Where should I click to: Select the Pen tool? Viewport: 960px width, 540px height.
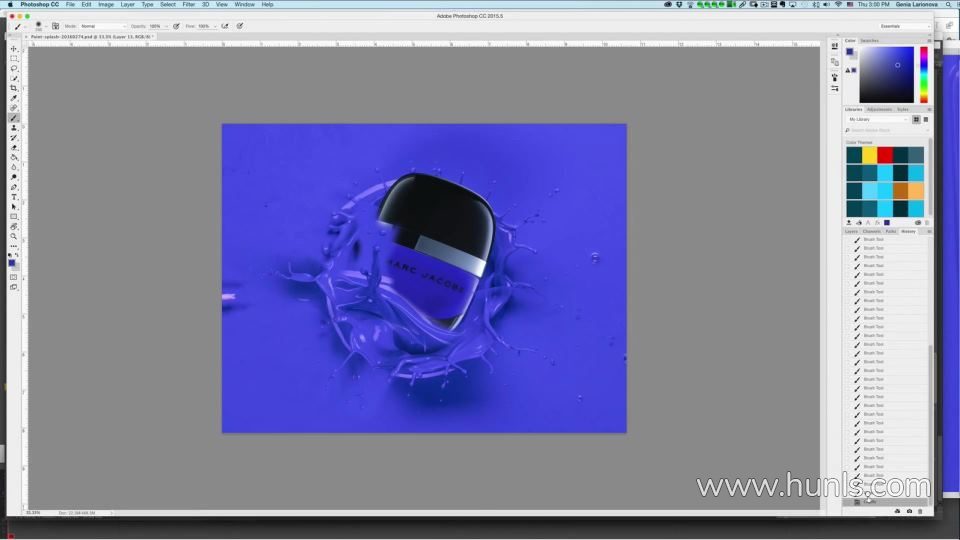click(13, 187)
